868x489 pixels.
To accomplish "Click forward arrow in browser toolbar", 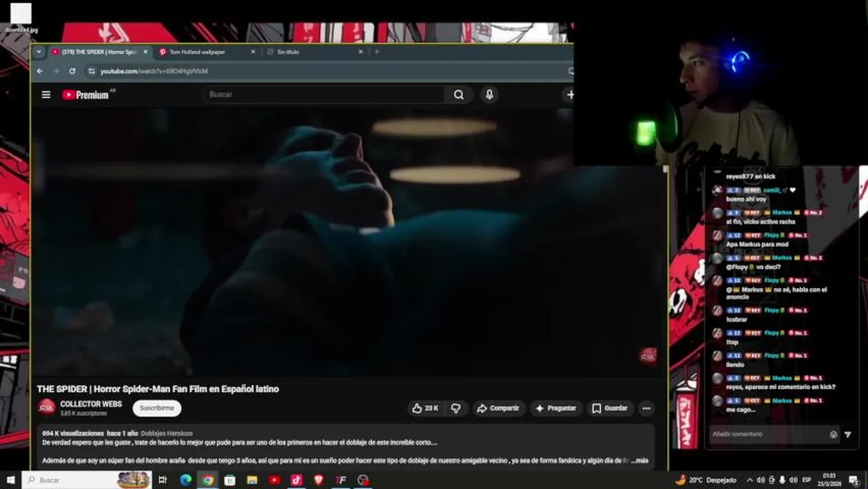I will pyautogui.click(x=56, y=71).
